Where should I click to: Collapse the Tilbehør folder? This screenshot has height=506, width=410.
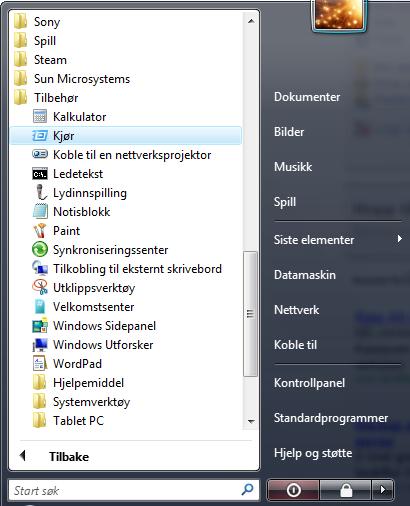pyautogui.click(x=127, y=98)
